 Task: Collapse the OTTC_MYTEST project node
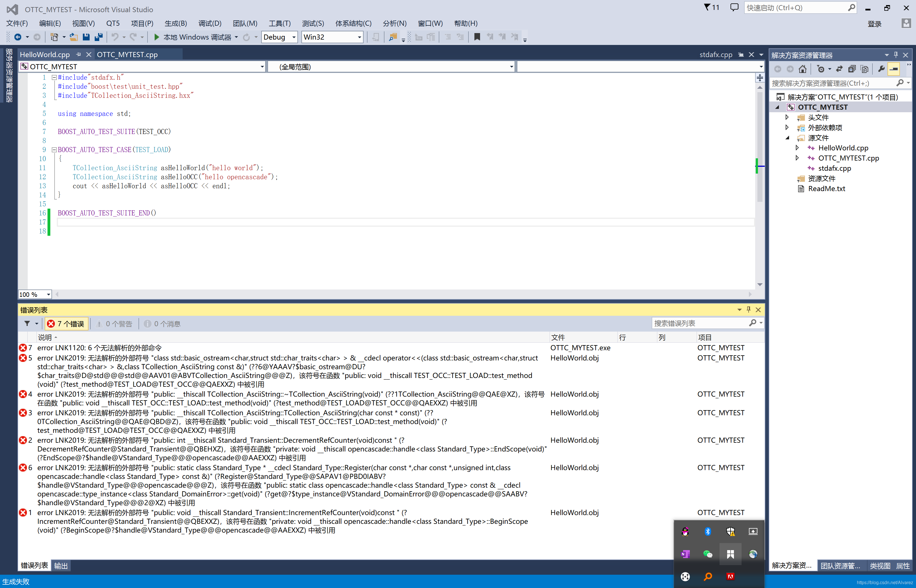777,107
